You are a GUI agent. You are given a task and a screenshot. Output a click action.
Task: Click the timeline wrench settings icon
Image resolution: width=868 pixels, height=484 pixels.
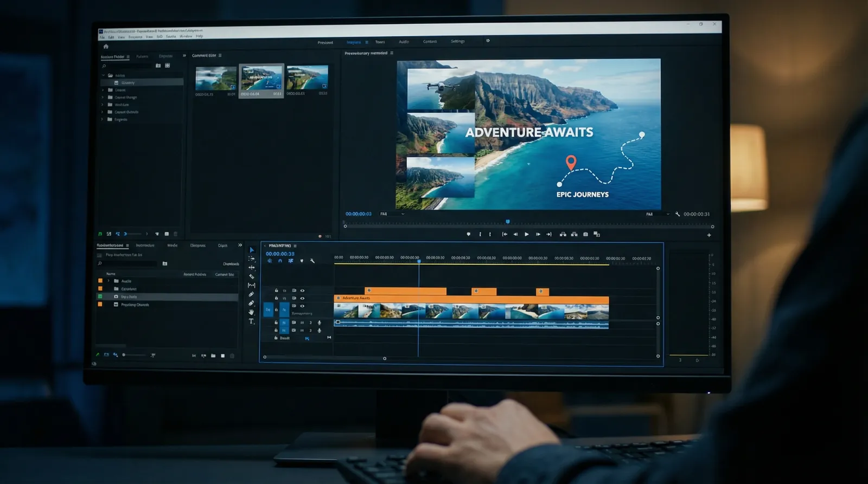pyautogui.click(x=312, y=261)
